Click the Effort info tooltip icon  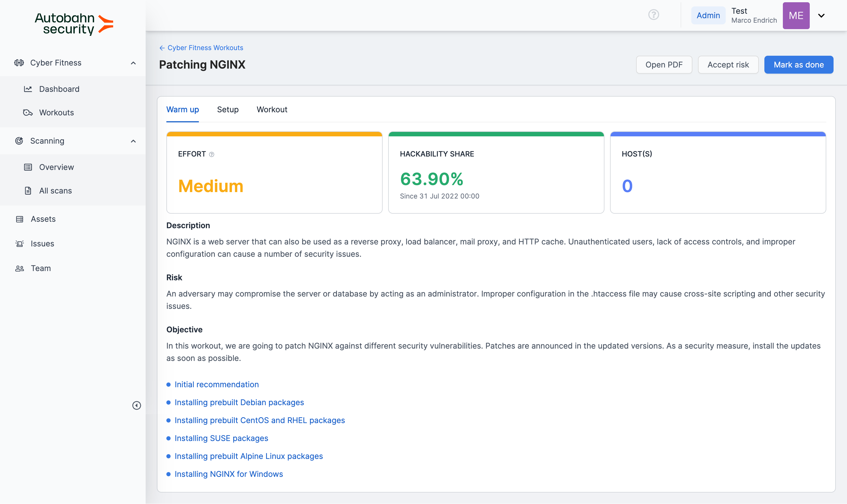tap(212, 155)
